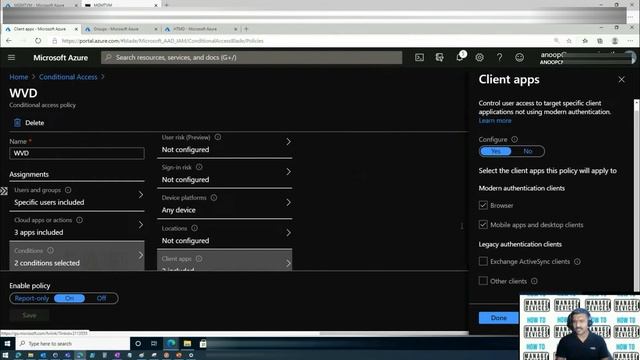Click the Delete policy button

click(x=29, y=122)
